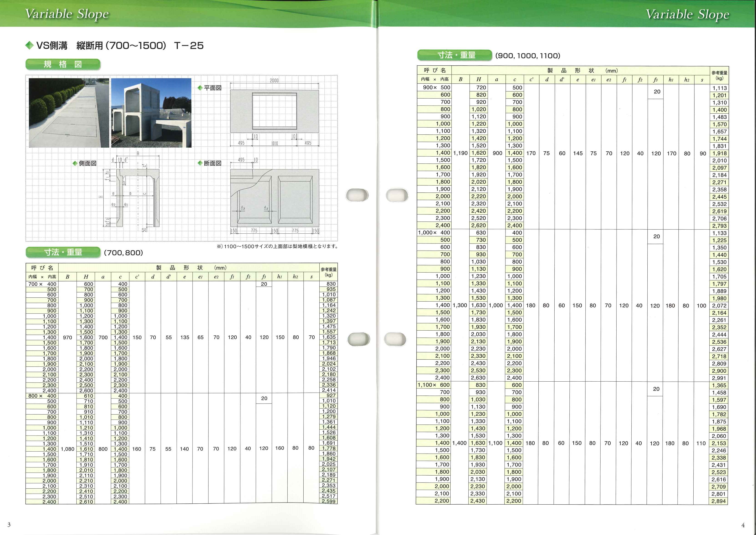Image resolution: width=756 pixels, height=535 pixels.
Task: Click the H value '600' in the 700 × 400 row
Action: pyautogui.click(x=88, y=284)
